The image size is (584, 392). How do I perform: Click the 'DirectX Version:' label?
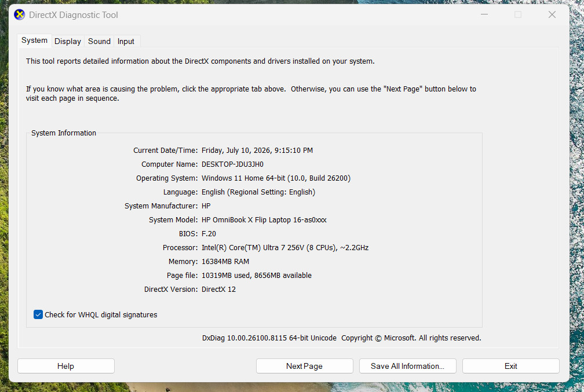[x=170, y=290]
